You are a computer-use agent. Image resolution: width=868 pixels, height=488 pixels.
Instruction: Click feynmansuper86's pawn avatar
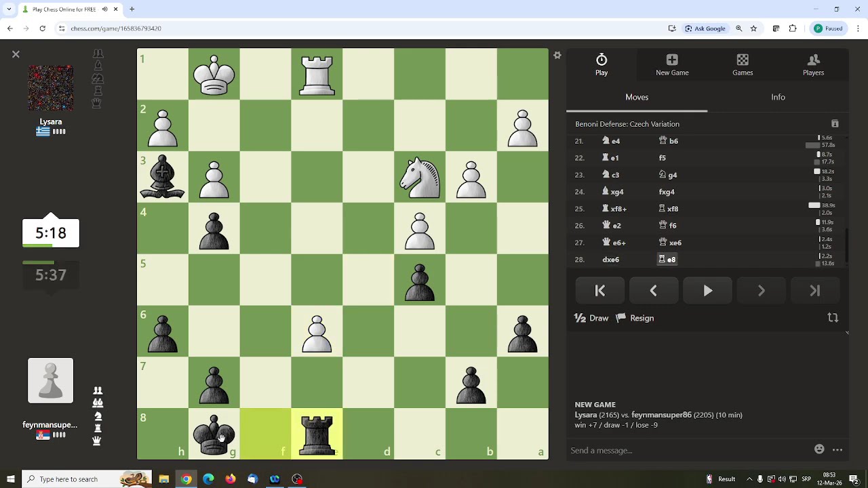pos(51,381)
